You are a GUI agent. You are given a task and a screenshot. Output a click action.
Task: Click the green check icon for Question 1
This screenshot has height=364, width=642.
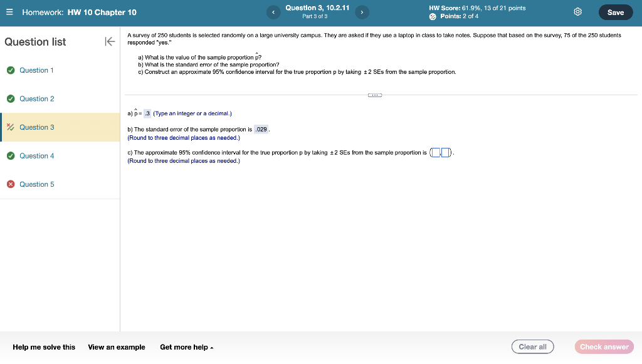coord(11,70)
